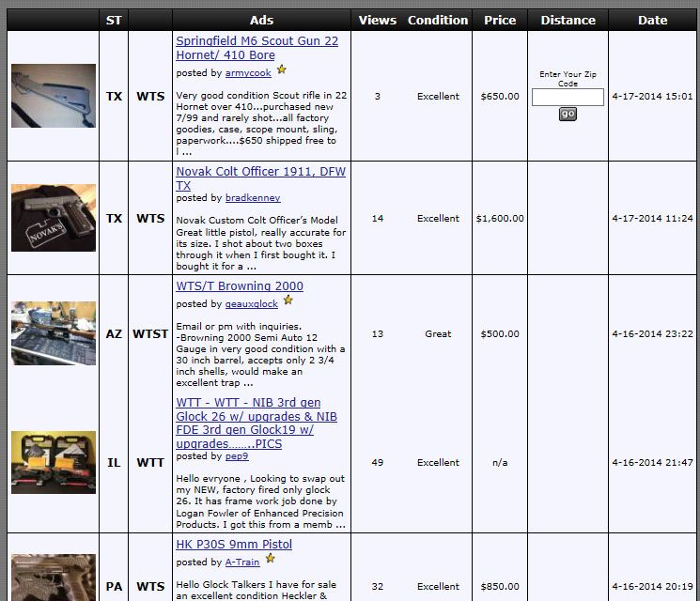Viewport: 700px width, 601px height.
Task: Click the date 4-17-2014 15:01
Action: click(653, 97)
